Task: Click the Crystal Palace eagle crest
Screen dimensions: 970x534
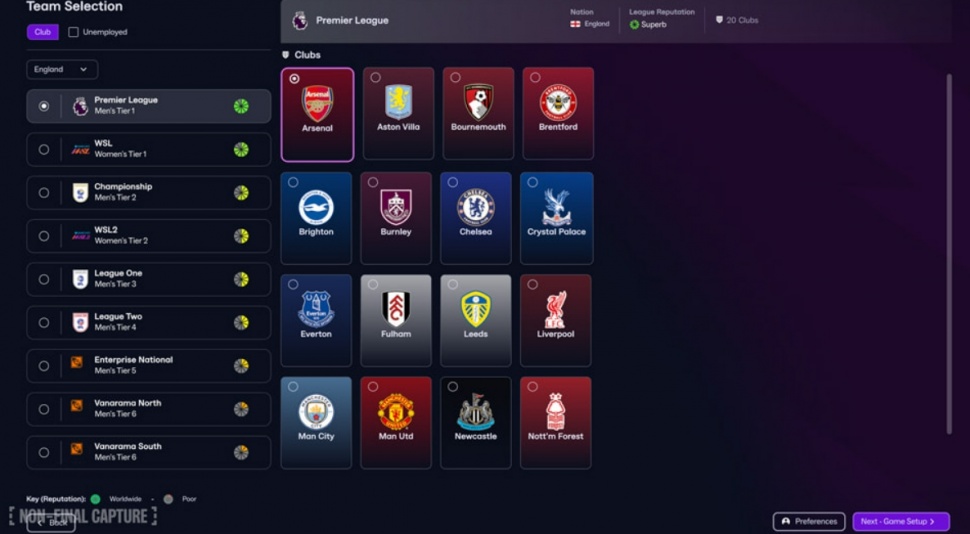Action: click(556, 207)
